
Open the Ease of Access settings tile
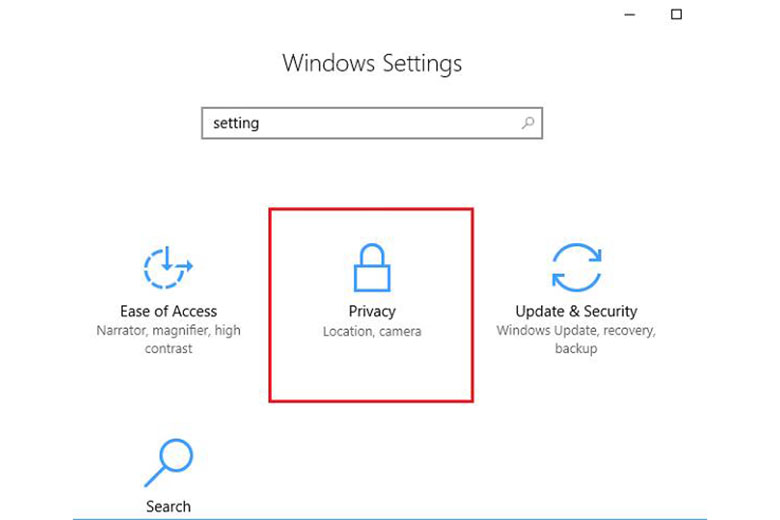(x=168, y=300)
